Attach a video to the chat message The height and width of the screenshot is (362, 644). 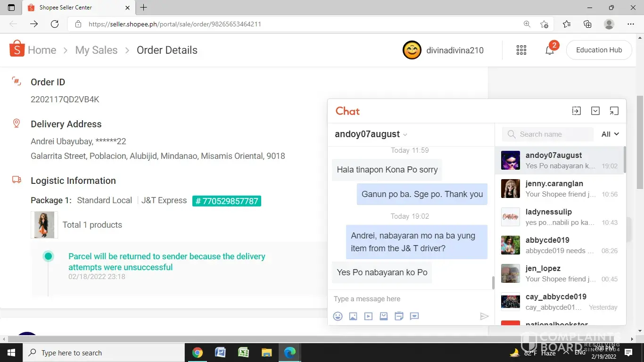(x=368, y=316)
